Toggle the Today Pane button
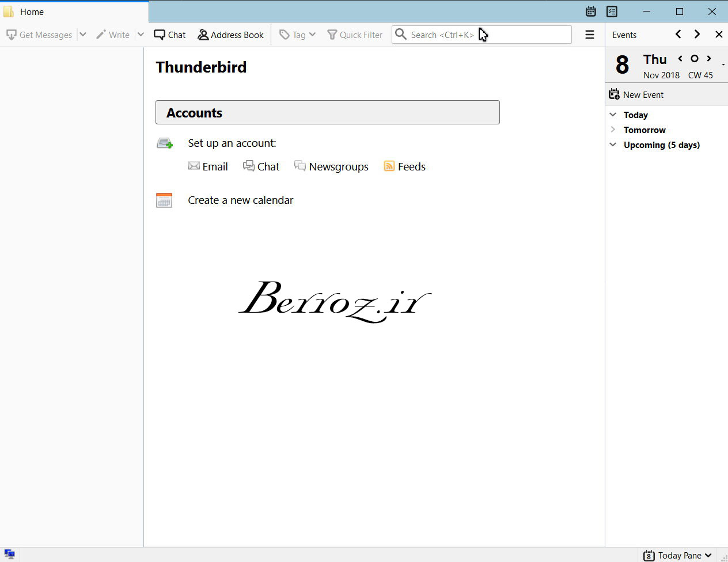Image resolution: width=728 pixels, height=562 pixels. pyautogui.click(x=677, y=555)
